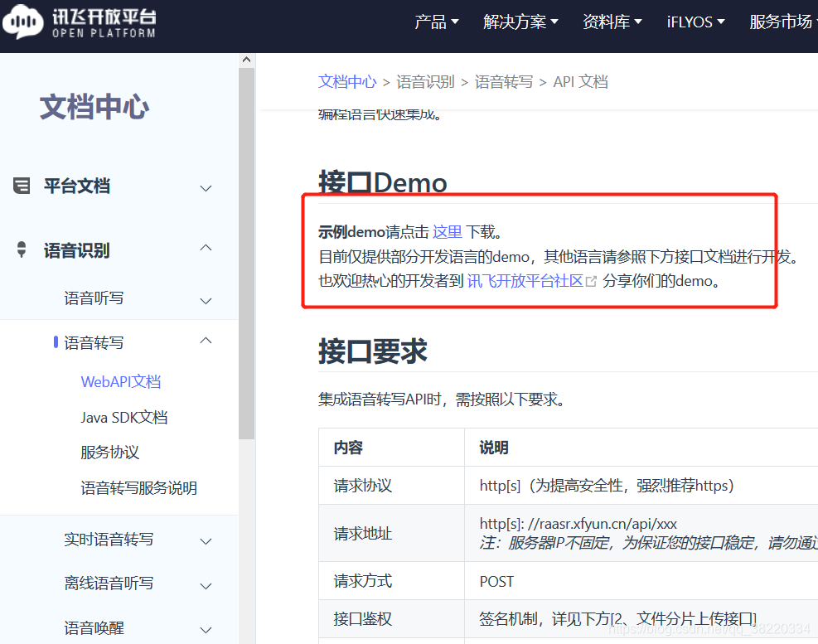
Task: Expand the 平台文档 section chevron
Action: click(206, 188)
